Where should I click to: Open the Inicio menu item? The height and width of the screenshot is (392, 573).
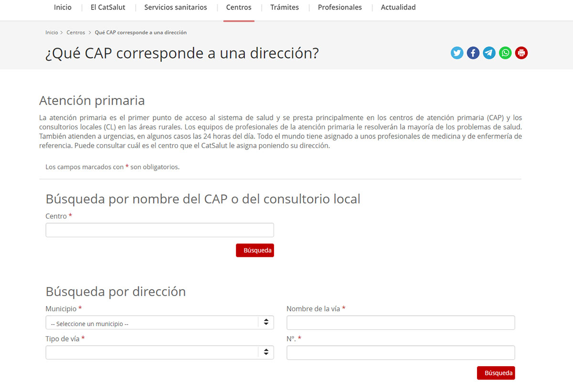click(x=63, y=8)
